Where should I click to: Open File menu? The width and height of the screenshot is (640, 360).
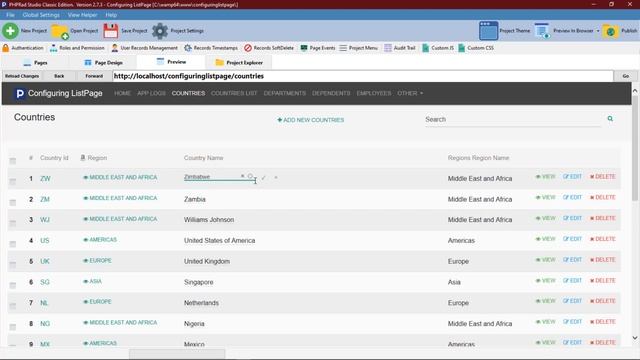coord(10,15)
